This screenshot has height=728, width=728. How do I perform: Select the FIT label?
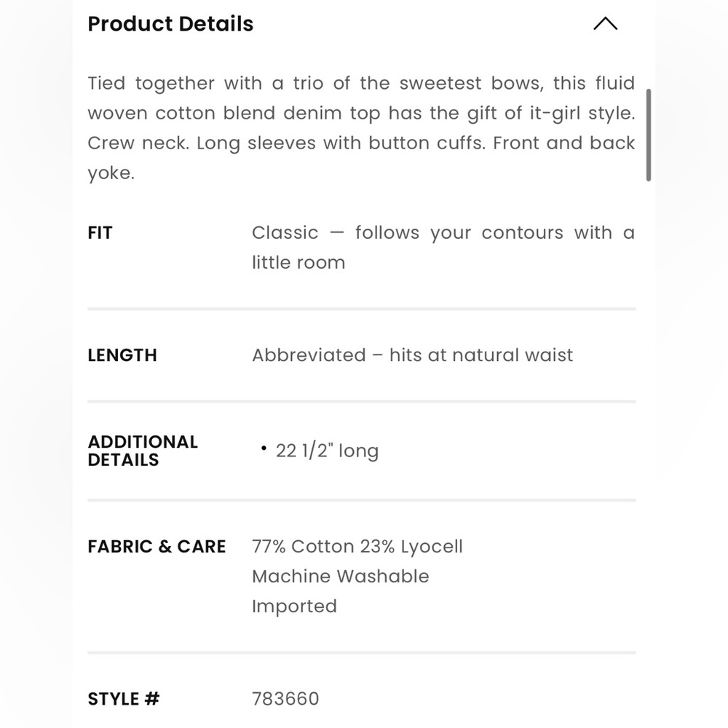(100, 233)
